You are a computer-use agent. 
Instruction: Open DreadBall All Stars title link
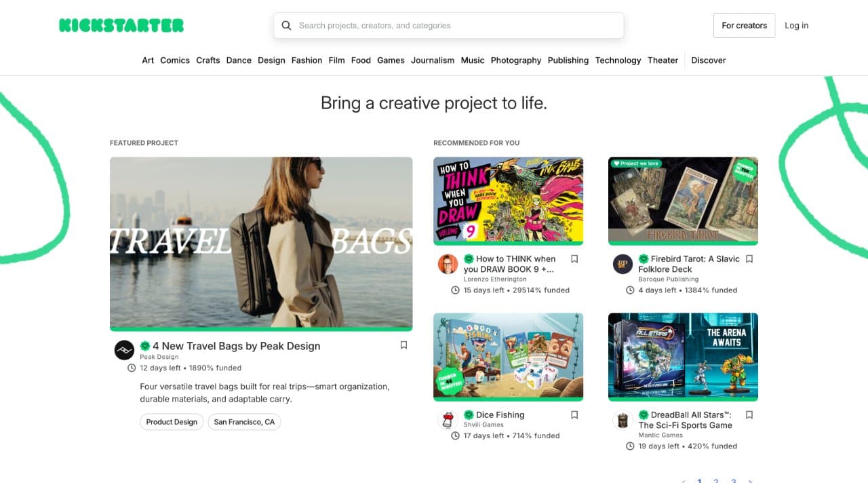[x=686, y=420]
